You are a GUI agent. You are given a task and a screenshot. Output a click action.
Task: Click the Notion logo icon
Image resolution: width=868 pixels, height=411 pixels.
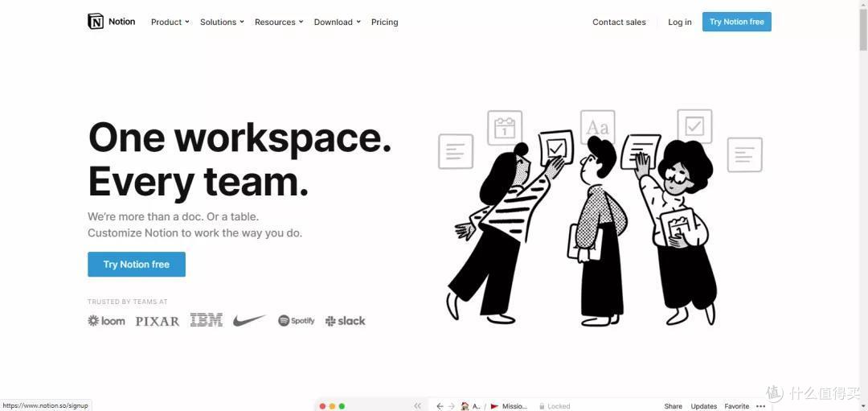pos(96,22)
